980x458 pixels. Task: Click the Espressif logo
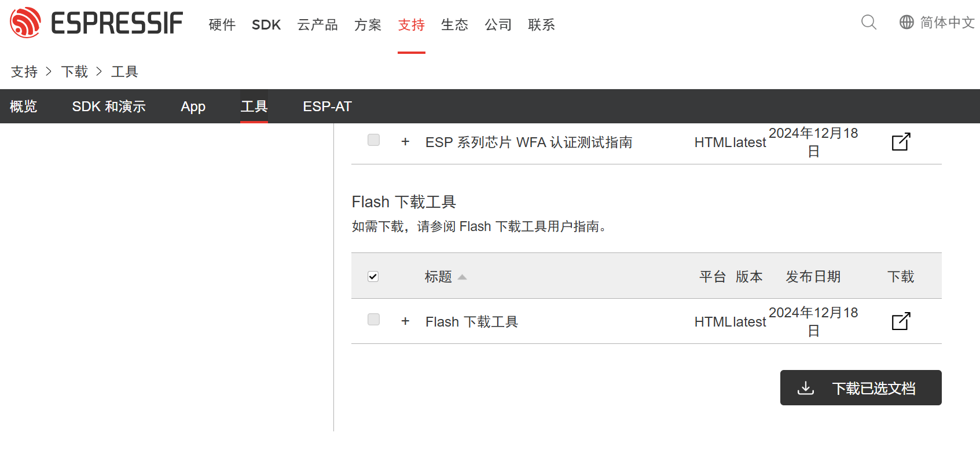click(96, 23)
